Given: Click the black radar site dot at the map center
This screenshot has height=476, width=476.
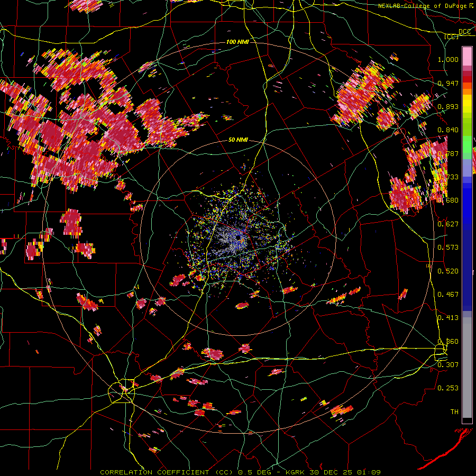Looking at the screenshot, I should pos(239,237).
